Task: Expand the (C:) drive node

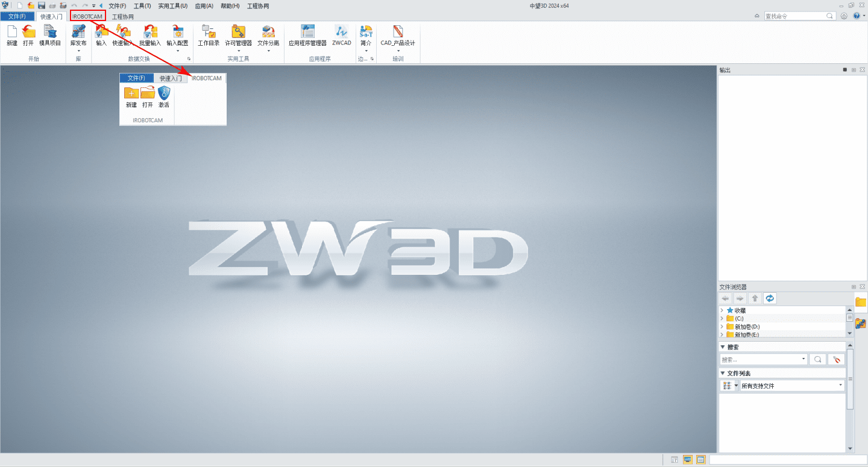Action: (722, 318)
